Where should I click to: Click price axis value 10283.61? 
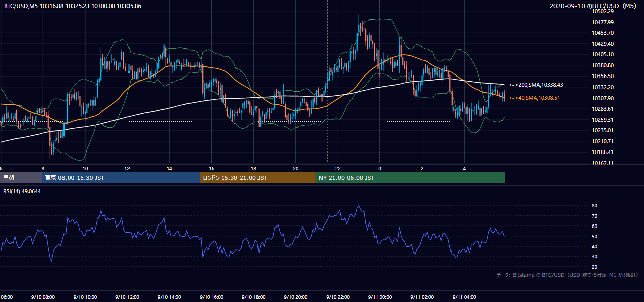pyautogui.click(x=603, y=109)
